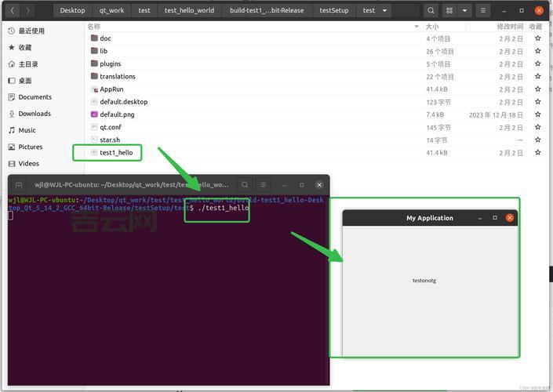Go forward with the right arrow button
This screenshot has height=392, width=553.
(27, 10)
